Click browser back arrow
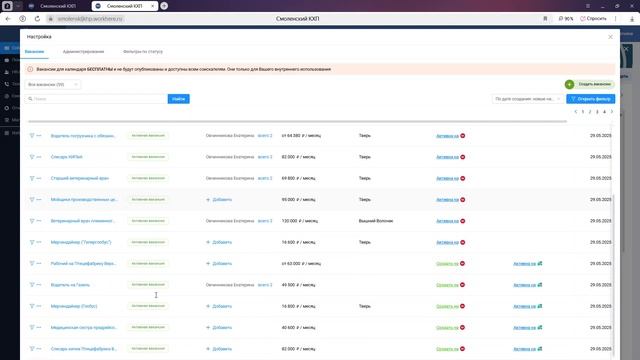Screen dimensions: 640x360 coord(8,19)
